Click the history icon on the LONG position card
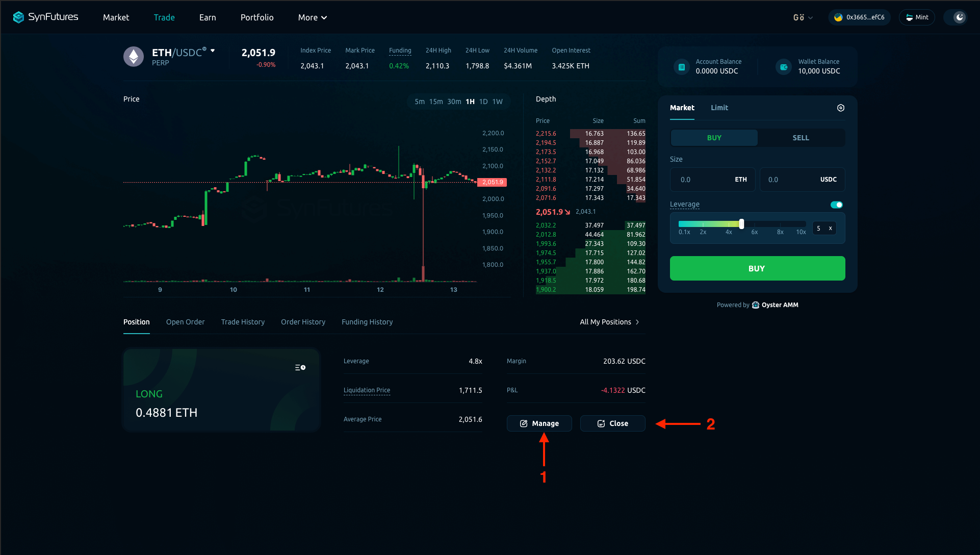The image size is (980, 555). (x=300, y=367)
